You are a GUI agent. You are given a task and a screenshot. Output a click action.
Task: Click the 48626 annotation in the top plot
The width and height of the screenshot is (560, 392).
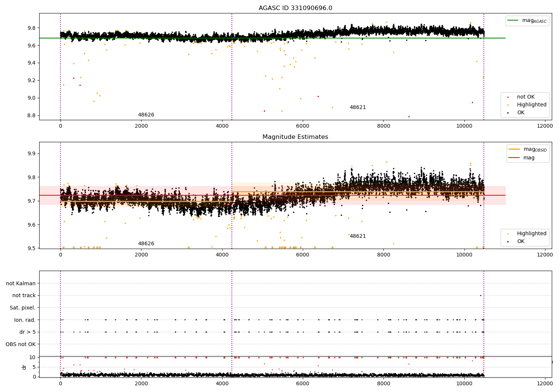click(146, 115)
